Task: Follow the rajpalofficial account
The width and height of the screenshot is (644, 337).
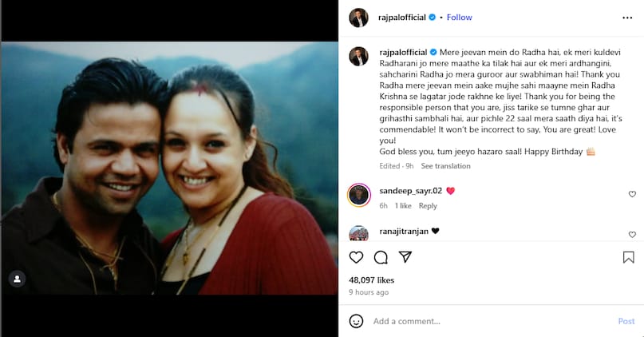Action: tap(459, 17)
